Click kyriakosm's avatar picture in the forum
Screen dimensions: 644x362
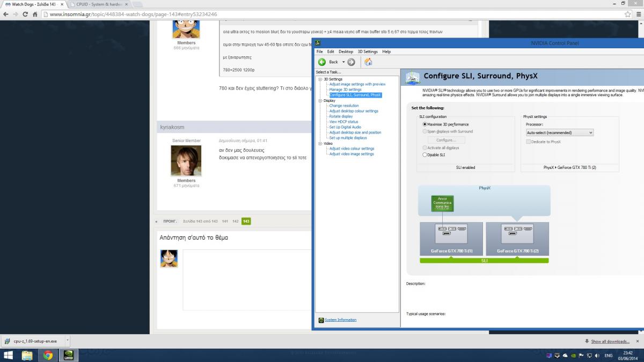[x=186, y=161]
